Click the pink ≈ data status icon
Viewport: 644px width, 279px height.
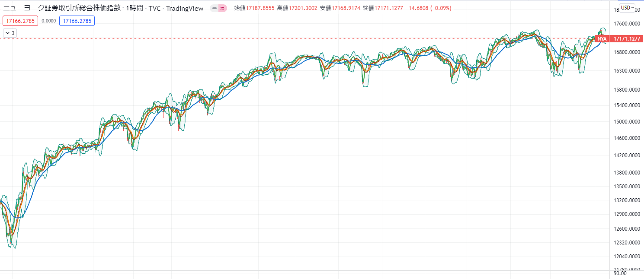coord(222,8)
